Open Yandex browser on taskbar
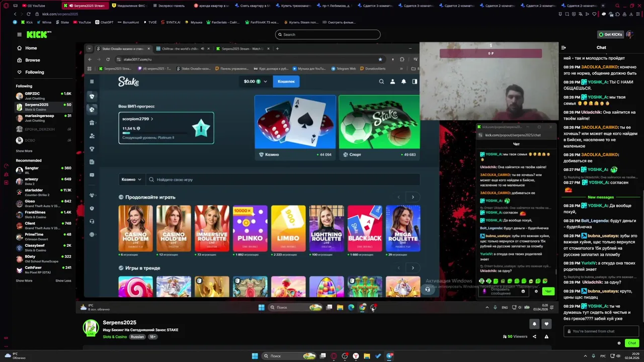The width and height of the screenshot is (644, 362). pyautogui.click(x=356, y=356)
